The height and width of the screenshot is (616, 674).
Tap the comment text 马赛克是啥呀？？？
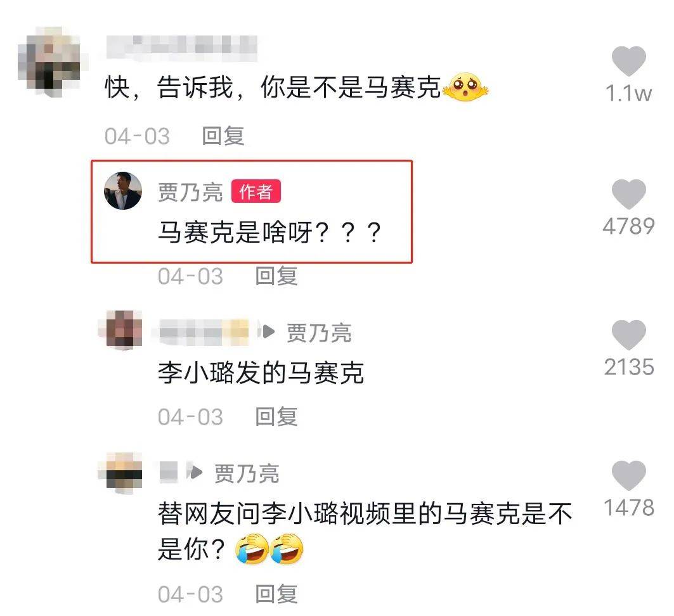[269, 233]
